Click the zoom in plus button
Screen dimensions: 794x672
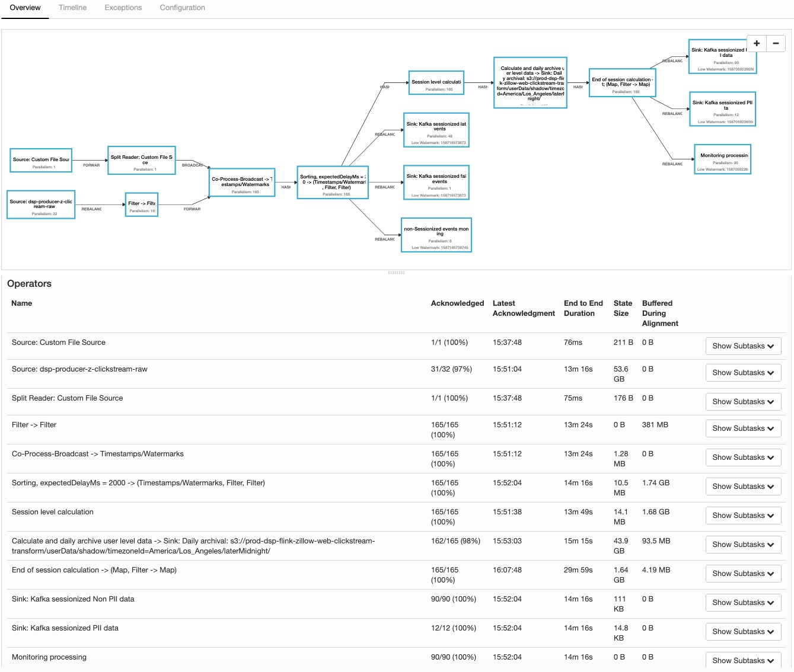click(757, 43)
